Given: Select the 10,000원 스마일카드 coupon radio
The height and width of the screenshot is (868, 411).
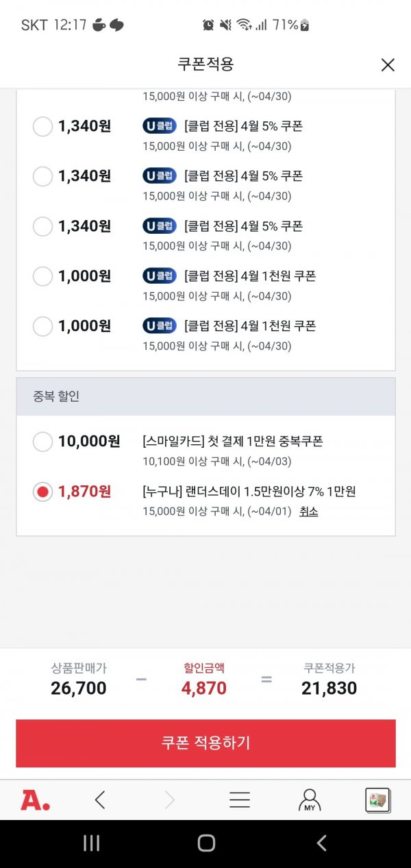Looking at the screenshot, I should click(x=42, y=442).
